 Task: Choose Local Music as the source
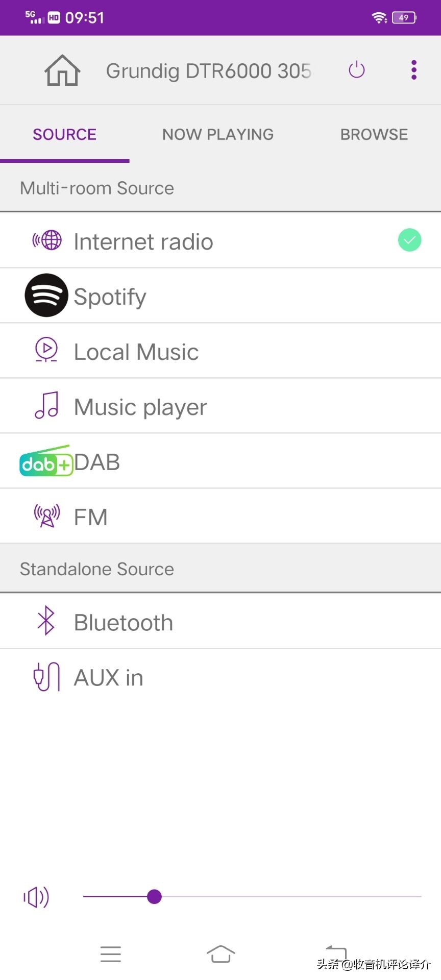click(x=136, y=352)
